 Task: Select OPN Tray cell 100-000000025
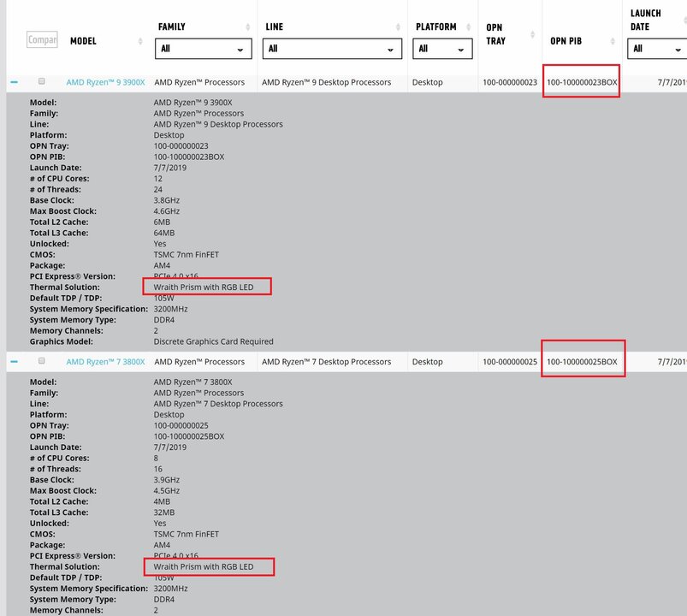[510, 362]
